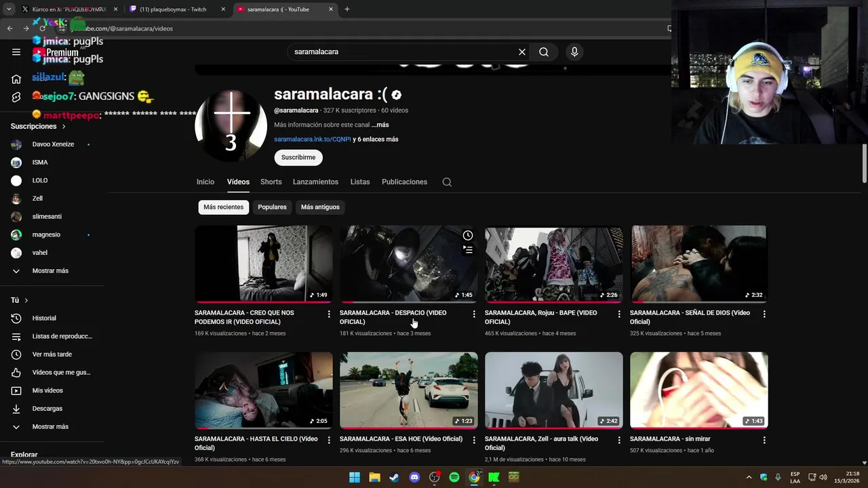
Task: Open Spotify from taskbar
Action: (454, 477)
